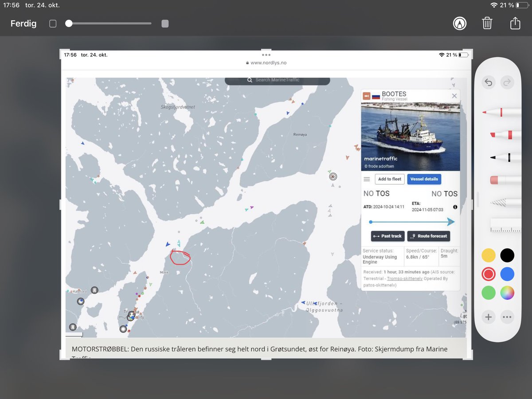
Task: Open the vessel panel hamburger menu
Action: tap(367, 179)
